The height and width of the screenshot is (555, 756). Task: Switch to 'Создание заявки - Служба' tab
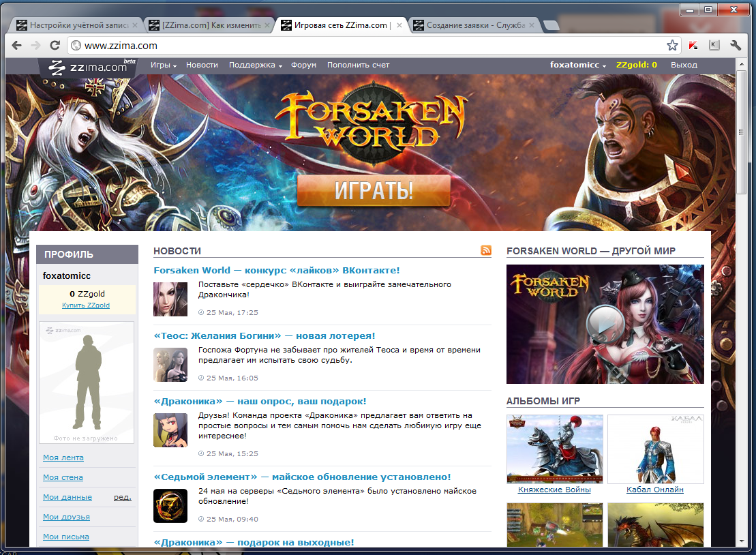coord(475,25)
